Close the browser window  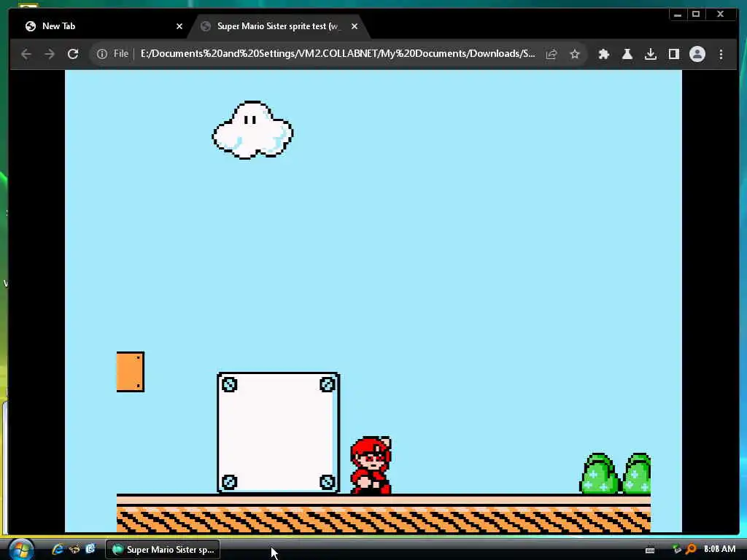[720, 15]
